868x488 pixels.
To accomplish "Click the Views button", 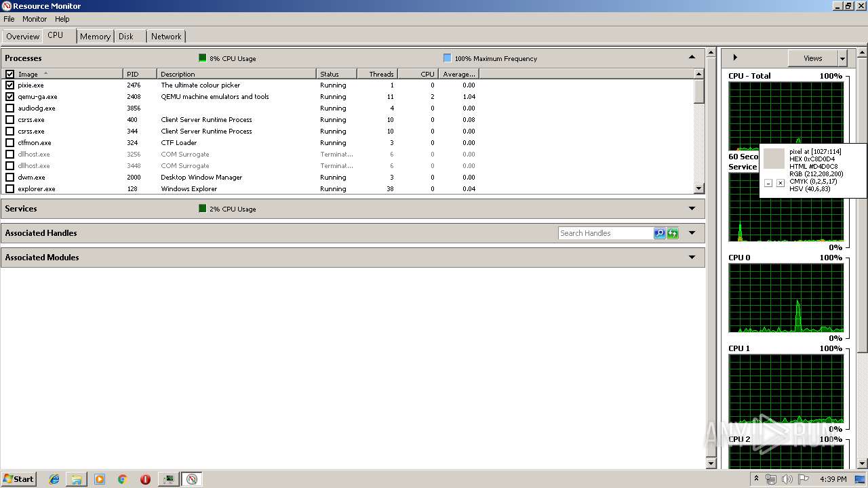I will [812, 58].
